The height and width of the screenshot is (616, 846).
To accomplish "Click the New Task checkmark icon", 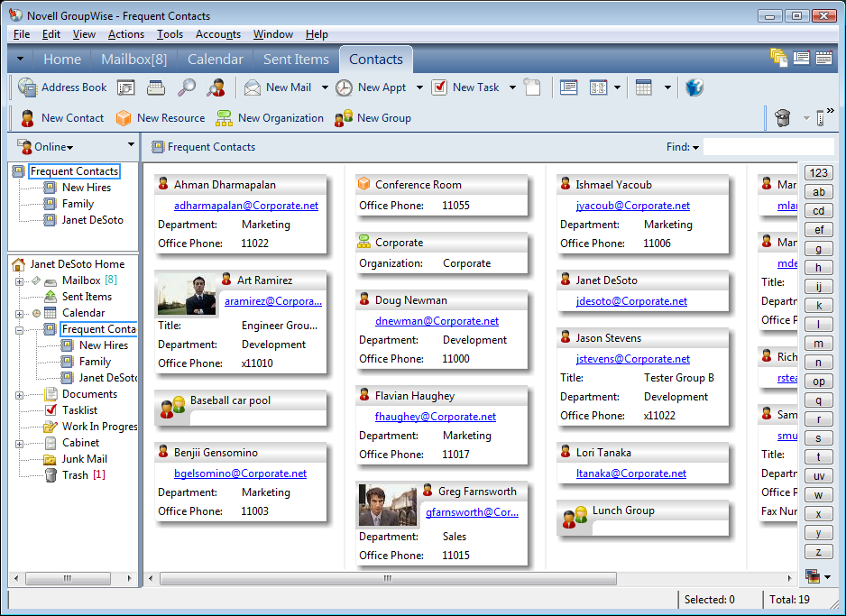I will pos(439,87).
